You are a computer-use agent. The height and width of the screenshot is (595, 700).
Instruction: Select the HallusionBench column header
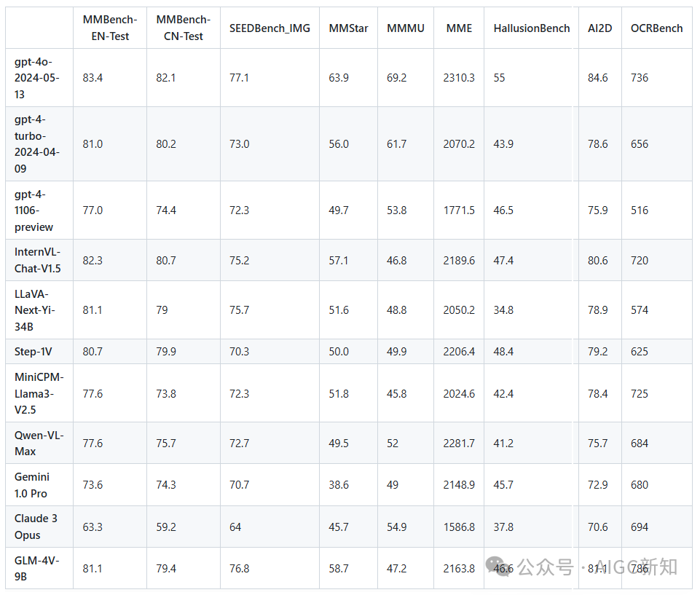(532, 28)
